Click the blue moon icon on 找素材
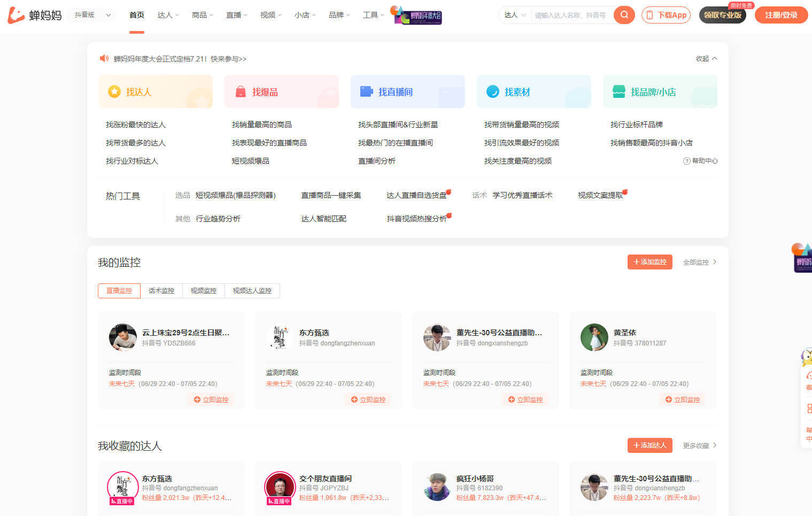 [492, 91]
